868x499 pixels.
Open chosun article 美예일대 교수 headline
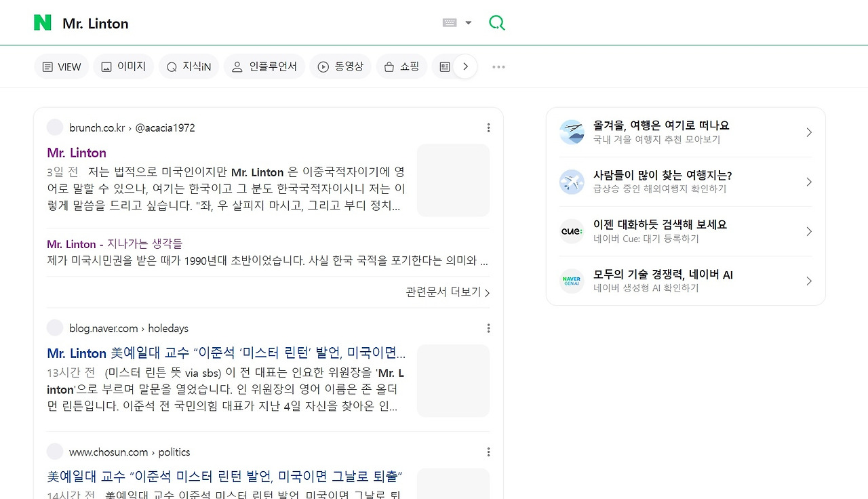[x=225, y=477]
